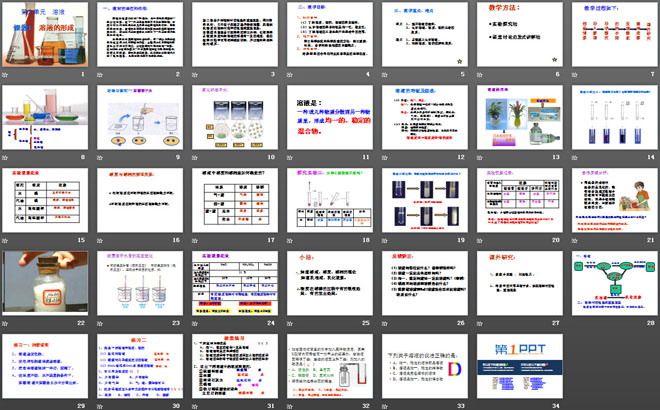Click the animation star under slide 1
The width and height of the screenshot is (660, 410).
[x=5, y=75]
